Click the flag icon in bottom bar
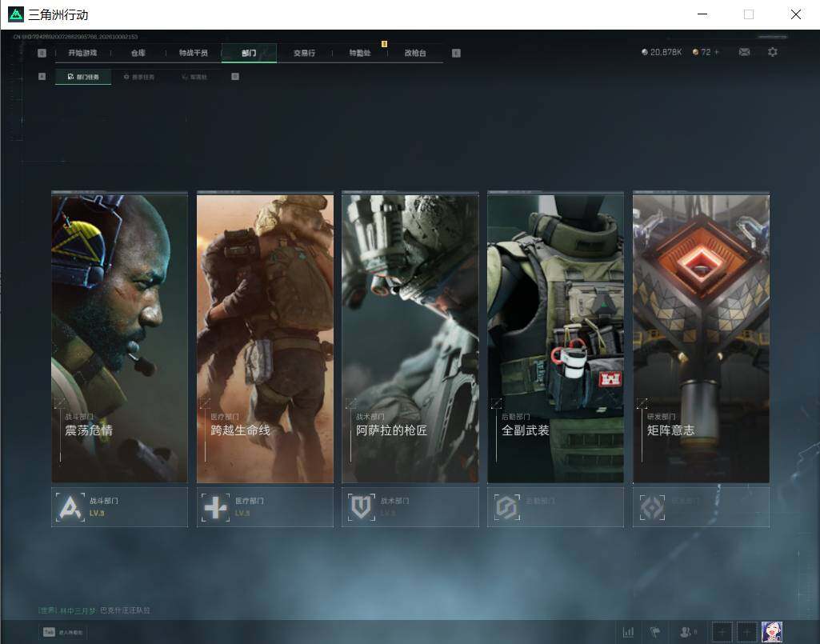The height and width of the screenshot is (644, 820). click(x=654, y=632)
